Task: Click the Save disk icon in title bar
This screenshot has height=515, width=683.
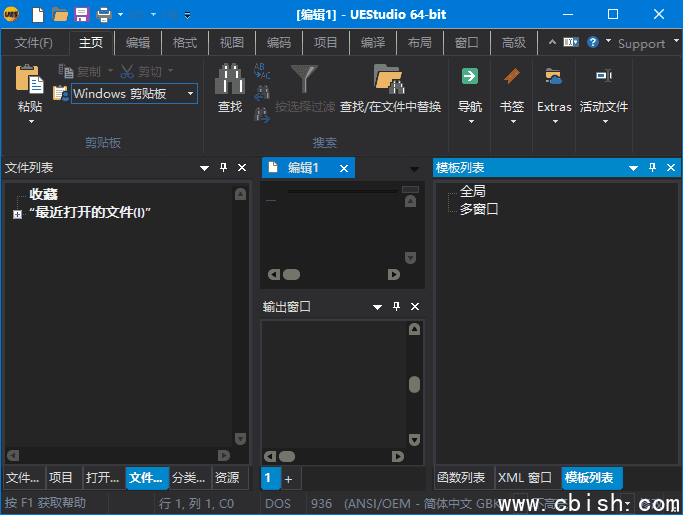Action: coord(81,14)
